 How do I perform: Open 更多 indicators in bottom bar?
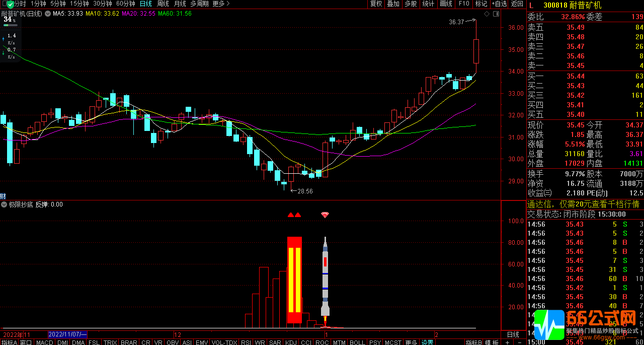[x=411, y=342]
